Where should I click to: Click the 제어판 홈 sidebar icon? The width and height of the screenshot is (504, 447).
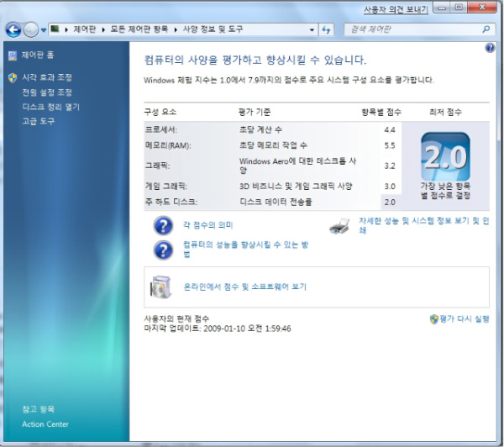pos(13,55)
